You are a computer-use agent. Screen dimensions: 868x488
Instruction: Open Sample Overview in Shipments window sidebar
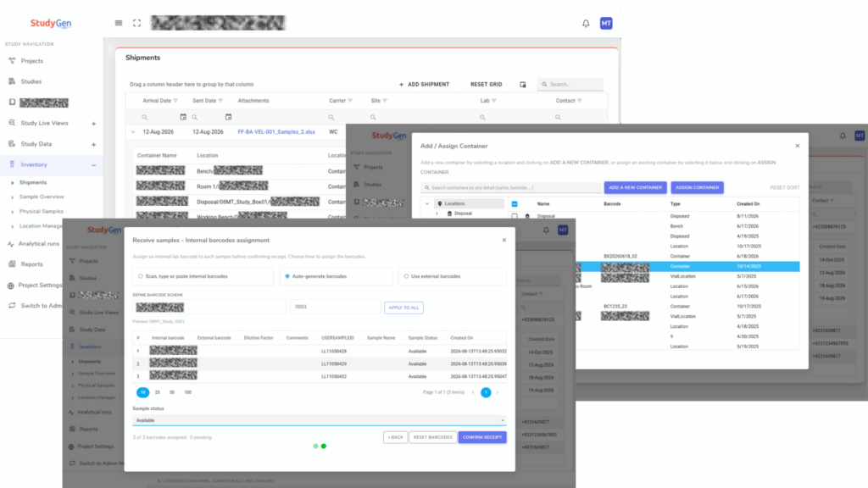pyautogui.click(x=42, y=197)
